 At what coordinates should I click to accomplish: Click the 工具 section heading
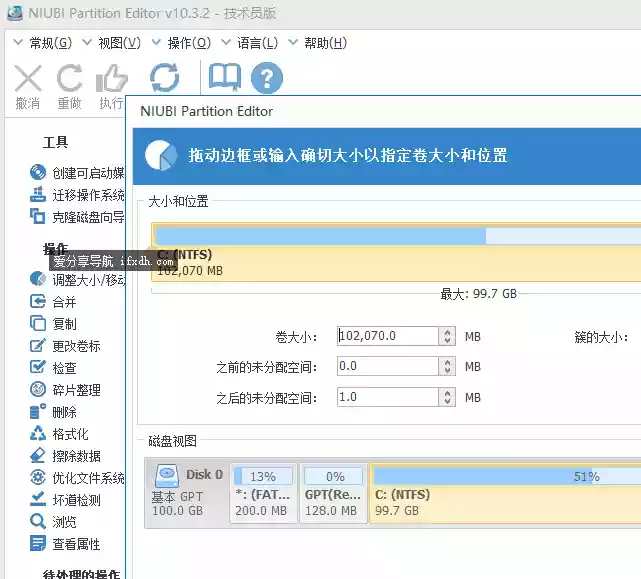point(56,142)
